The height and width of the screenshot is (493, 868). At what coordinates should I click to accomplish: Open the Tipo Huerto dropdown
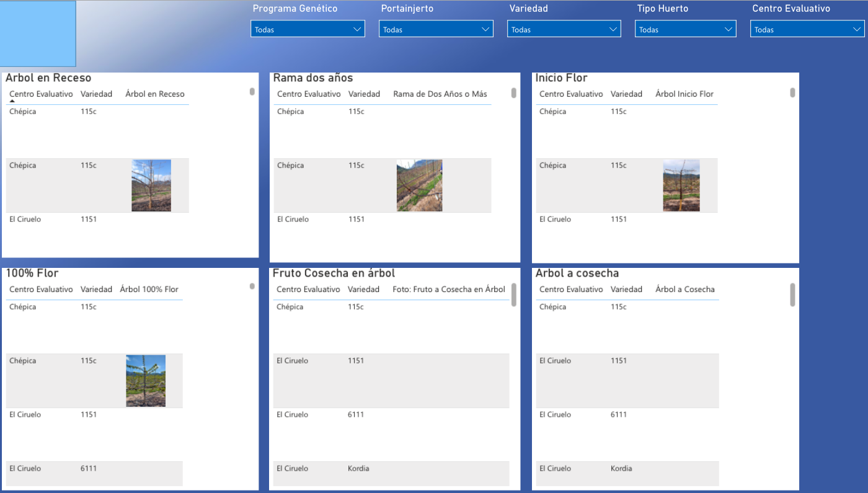pyautogui.click(x=686, y=29)
